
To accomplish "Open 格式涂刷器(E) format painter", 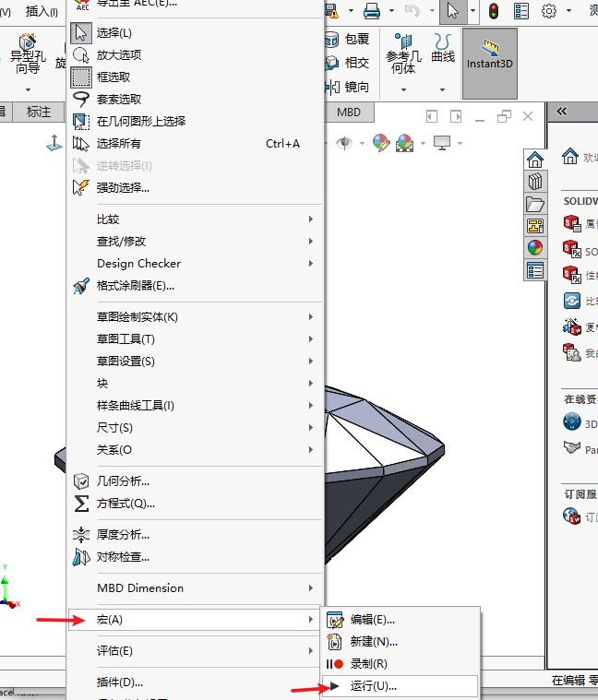I will pos(196,286).
